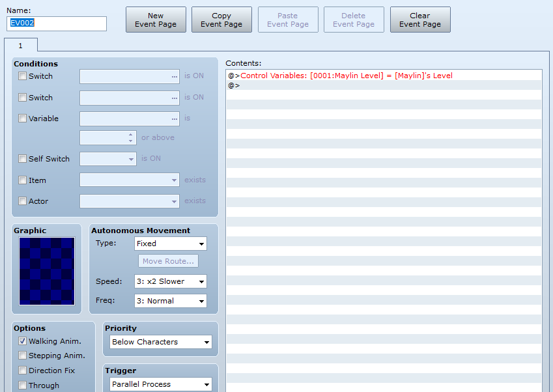The height and width of the screenshot is (392, 553).
Task: Click the event Graphic preview thumbnail
Action: (x=47, y=271)
